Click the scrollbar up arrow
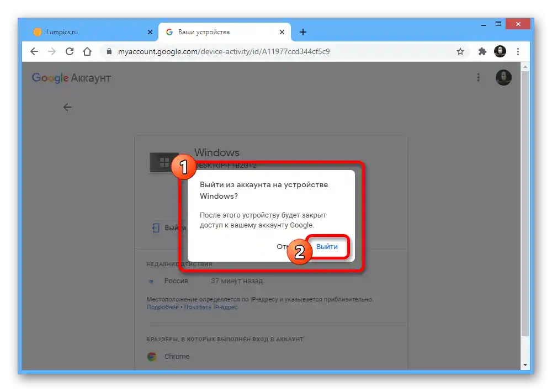552x392 pixels. 526,67
